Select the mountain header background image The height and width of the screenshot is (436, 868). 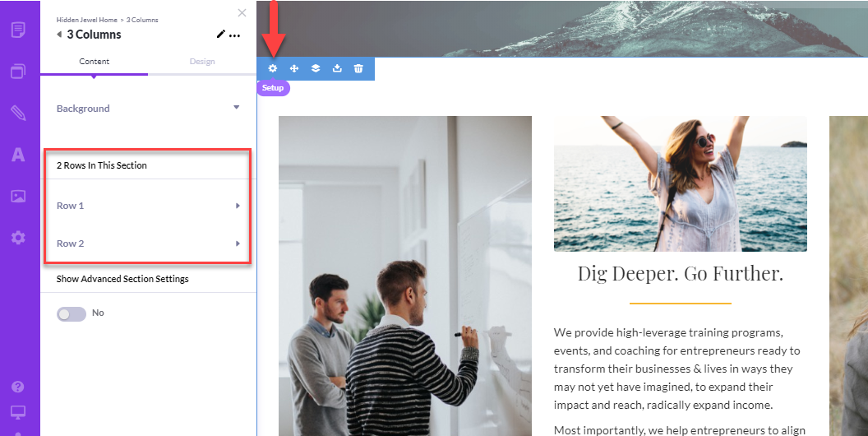tap(562, 29)
